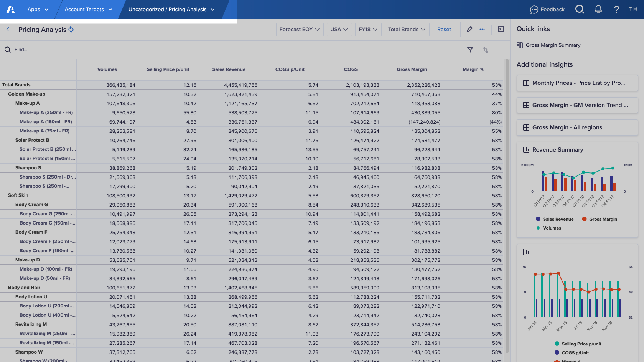Toggle the side panel icon
This screenshot has width=644, height=362.
point(501,29)
